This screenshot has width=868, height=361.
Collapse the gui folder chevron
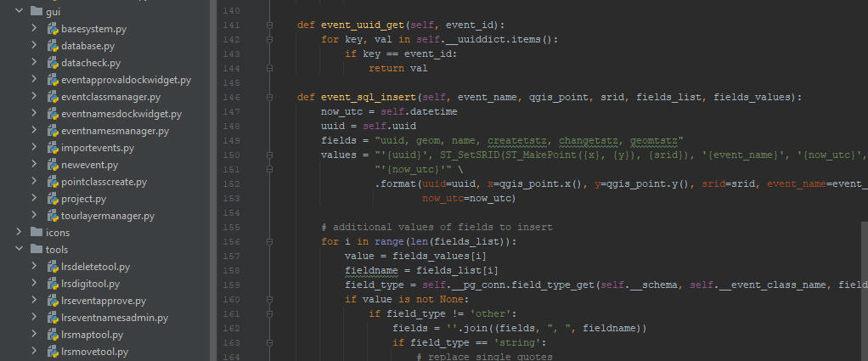pyautogui.click(x=19, y=12)
